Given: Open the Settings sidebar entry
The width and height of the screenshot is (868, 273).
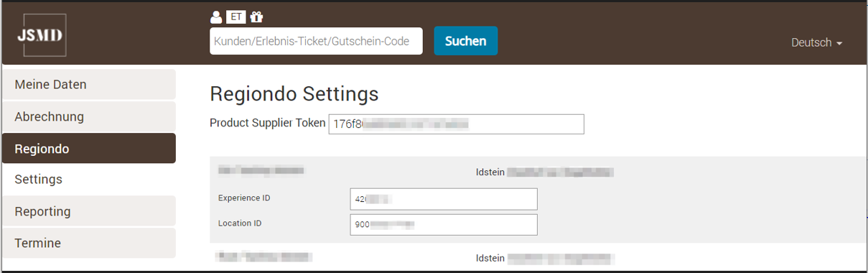Looking at the screenshot, I should click(x=88, y=179).
